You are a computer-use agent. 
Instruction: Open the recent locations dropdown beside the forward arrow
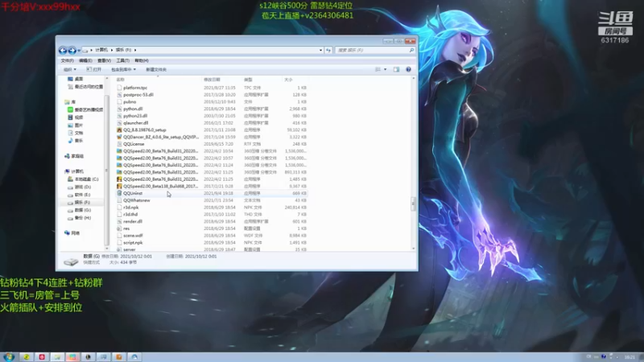point(79,51)
